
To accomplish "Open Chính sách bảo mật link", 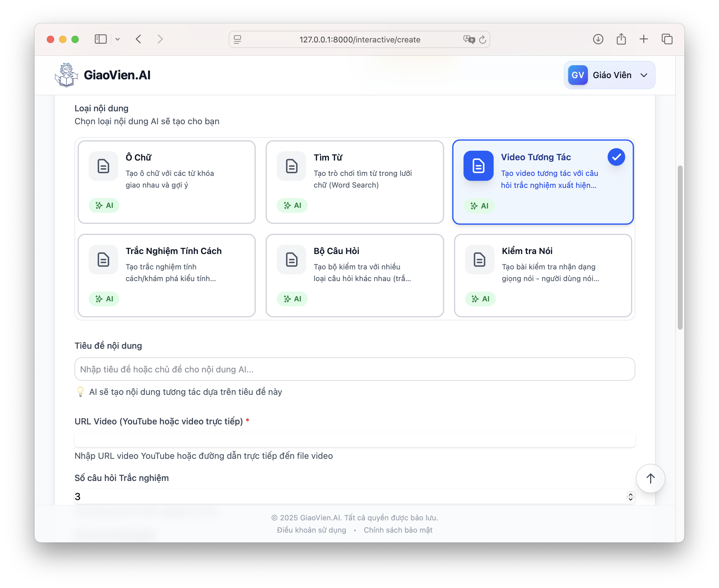I will [x=398, y=530].
